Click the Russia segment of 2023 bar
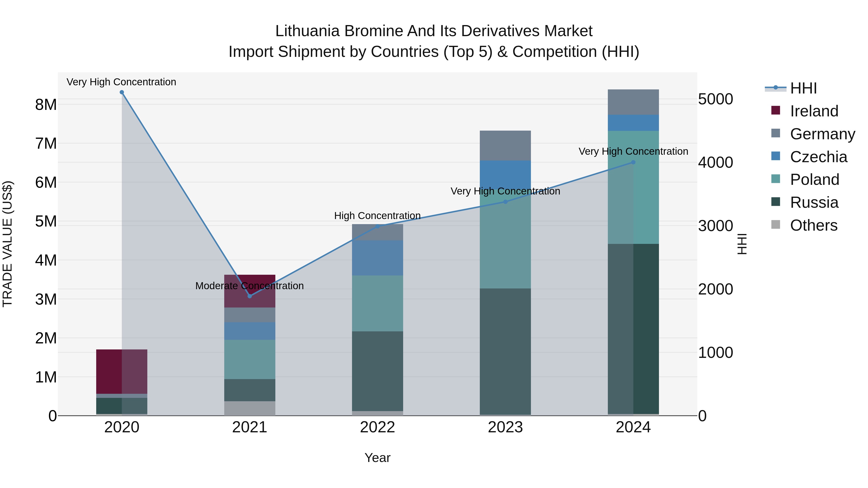Screen dimensions: 868x488 (505, 351)
